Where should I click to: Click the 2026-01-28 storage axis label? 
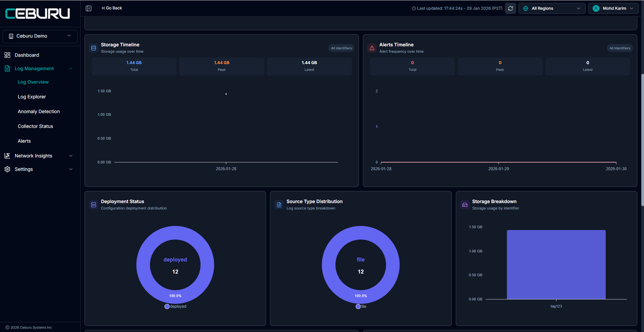[226, 169]
